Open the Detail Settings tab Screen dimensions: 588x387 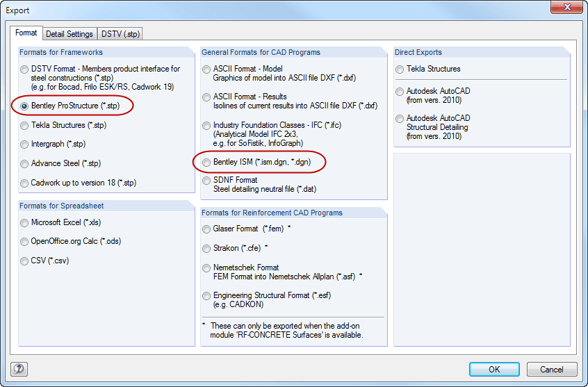click(x=70, y=34)
